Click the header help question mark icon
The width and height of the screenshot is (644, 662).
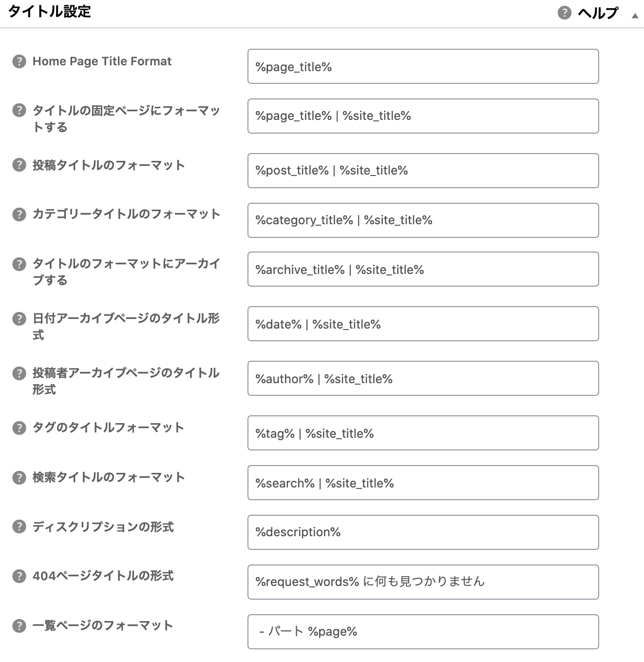point(564,13)
